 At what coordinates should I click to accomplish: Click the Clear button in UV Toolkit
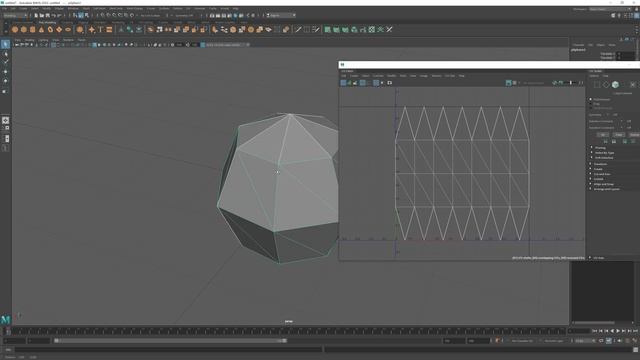[619, 135]
